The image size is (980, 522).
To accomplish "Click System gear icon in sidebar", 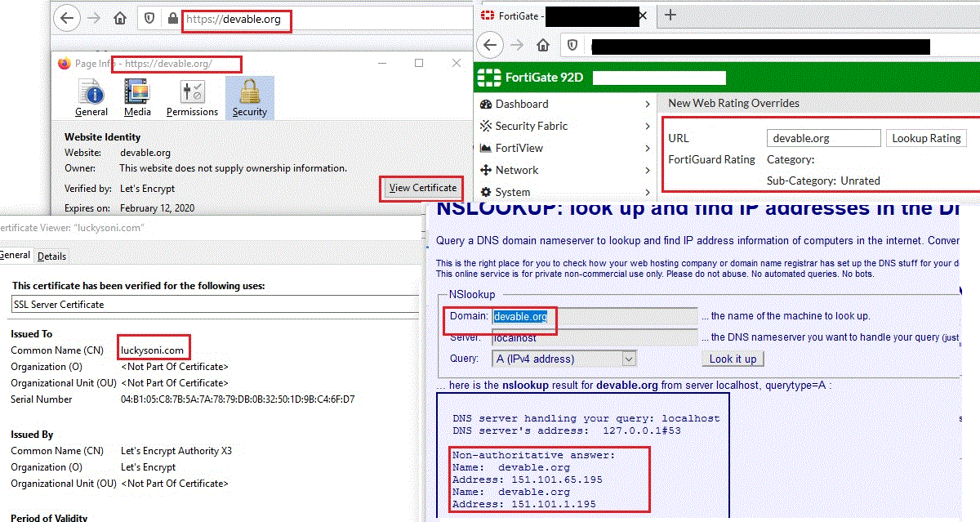I will click(x=486, y=192).
